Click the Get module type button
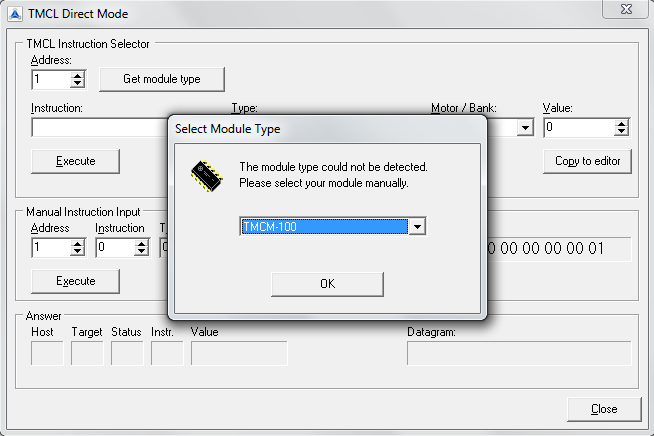The image size is (654, 436). click(x=161, y=79)
